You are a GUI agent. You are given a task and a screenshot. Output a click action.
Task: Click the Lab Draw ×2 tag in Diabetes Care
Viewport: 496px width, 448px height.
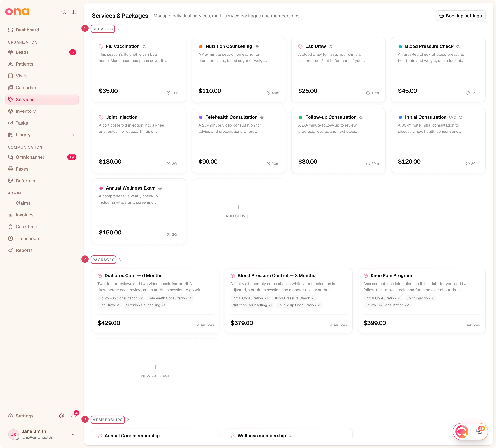pyautogui.click(x=110, y=305)
